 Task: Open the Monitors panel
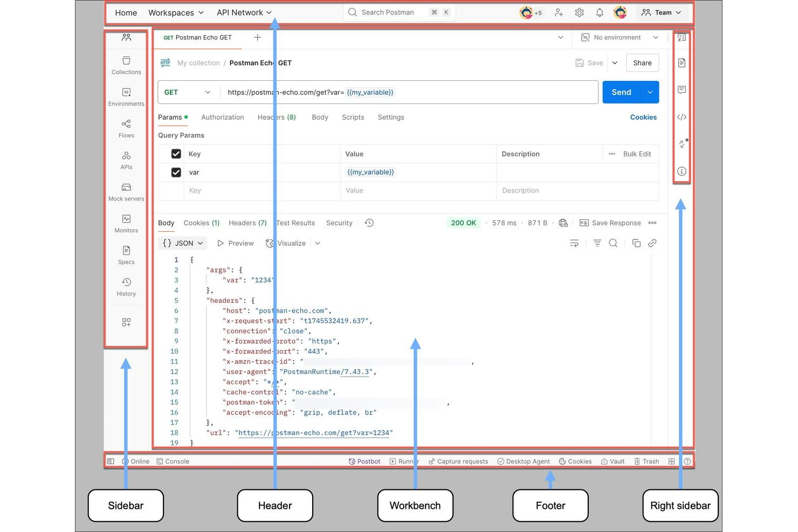click(126, 223)
